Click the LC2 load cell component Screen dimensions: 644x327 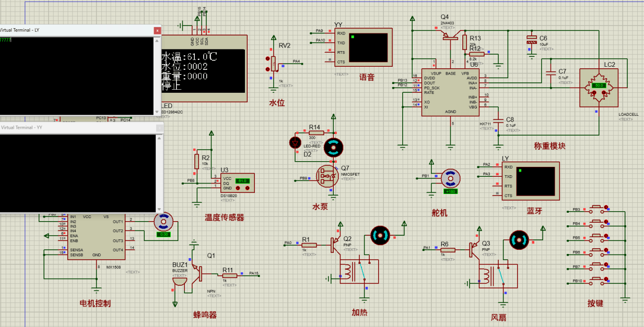tap(599, 86)
